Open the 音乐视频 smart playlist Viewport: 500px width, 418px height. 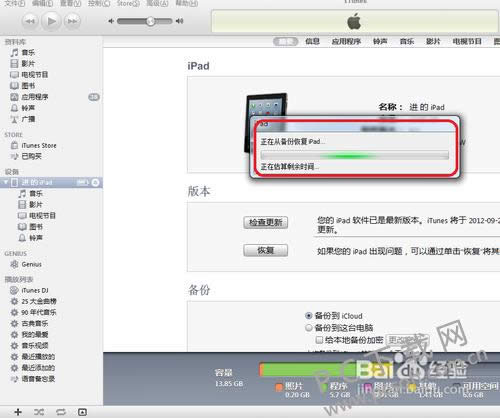tap(35, 346)
